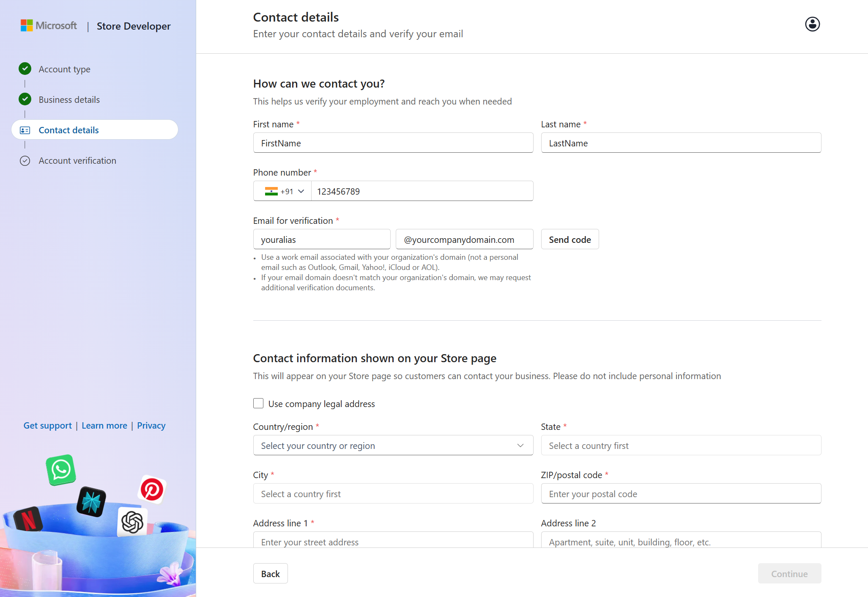
Task: Click the Netflix icon in the illustration
Action: coord(29,519)
